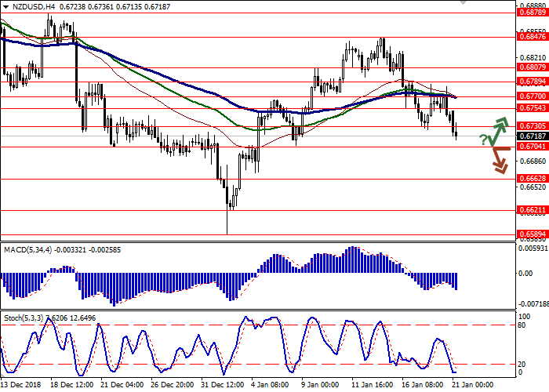
Task: Select the 0.67305 price level label
Action: 531,126
